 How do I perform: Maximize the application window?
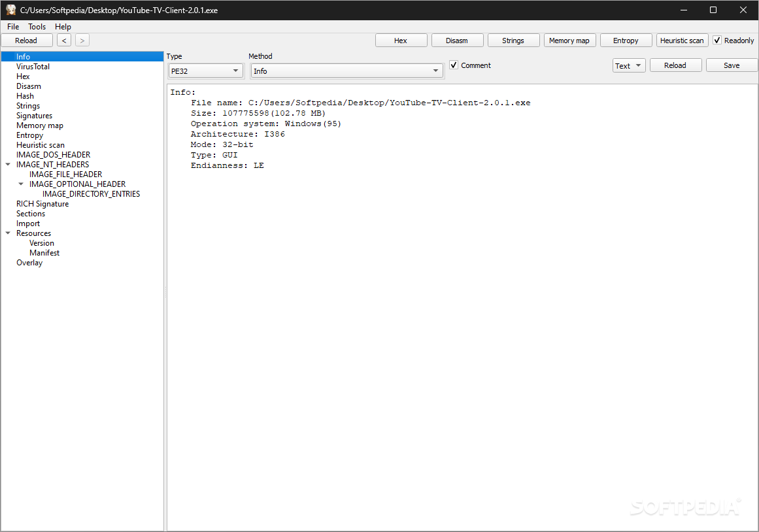pyautogui.click(x=713, y=10)
